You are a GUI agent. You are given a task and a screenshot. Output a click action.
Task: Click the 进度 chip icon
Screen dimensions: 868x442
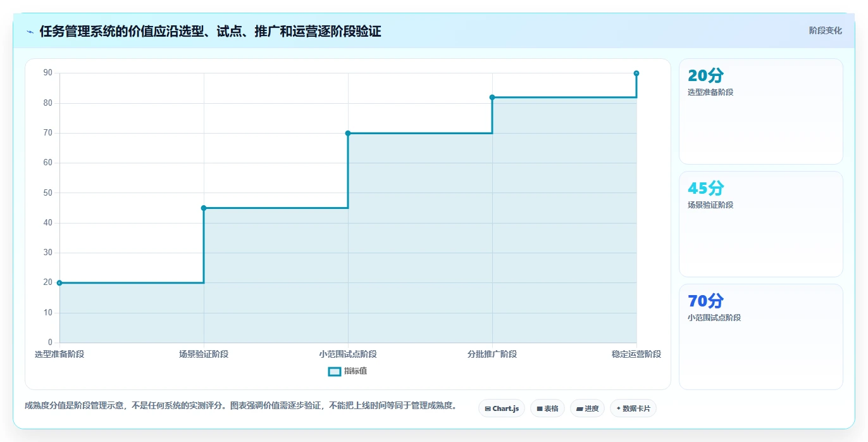click(x=580, y=409)
